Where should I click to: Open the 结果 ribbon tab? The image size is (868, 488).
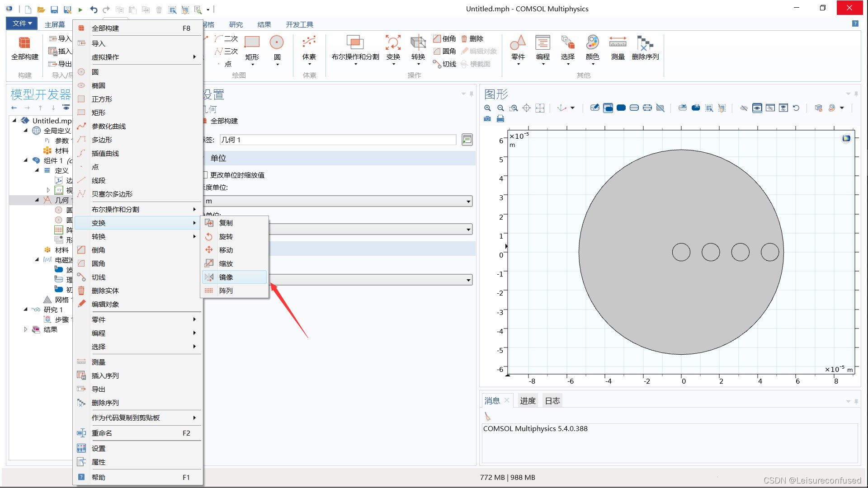(264, 24)
